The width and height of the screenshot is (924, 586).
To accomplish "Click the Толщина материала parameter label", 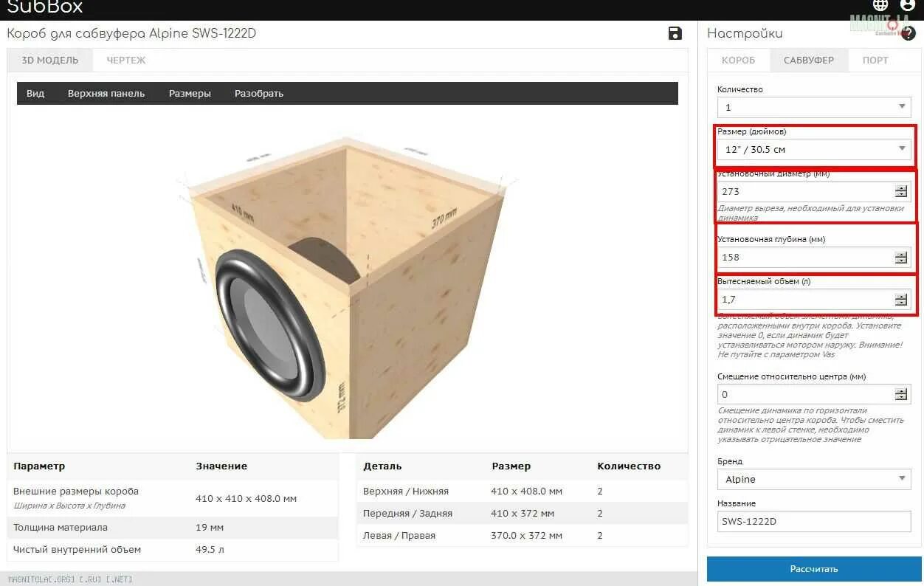I will 61,528.
